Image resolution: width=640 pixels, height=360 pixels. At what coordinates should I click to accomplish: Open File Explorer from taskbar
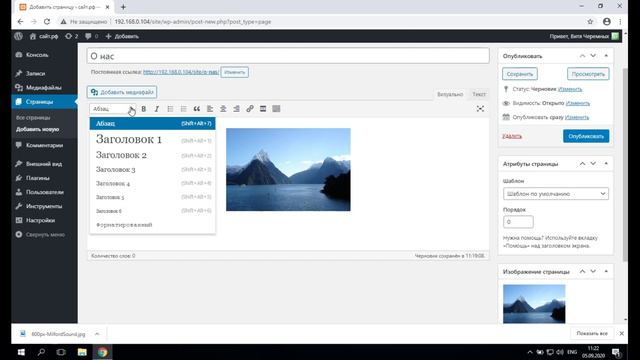pyautogui.click(x=82, y=352)
